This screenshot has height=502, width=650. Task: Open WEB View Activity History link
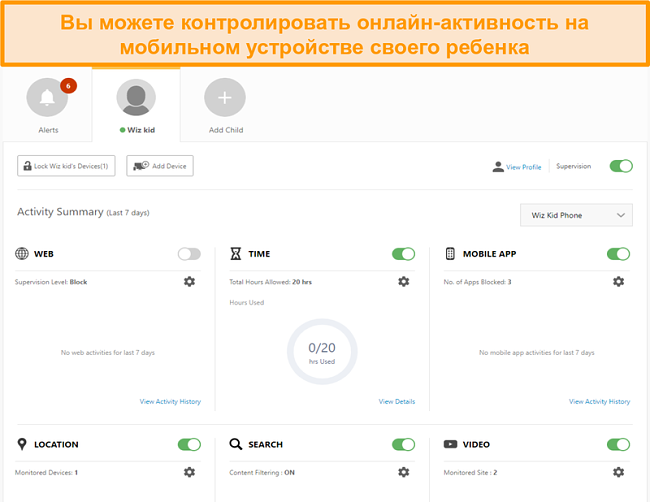(170, 401)
